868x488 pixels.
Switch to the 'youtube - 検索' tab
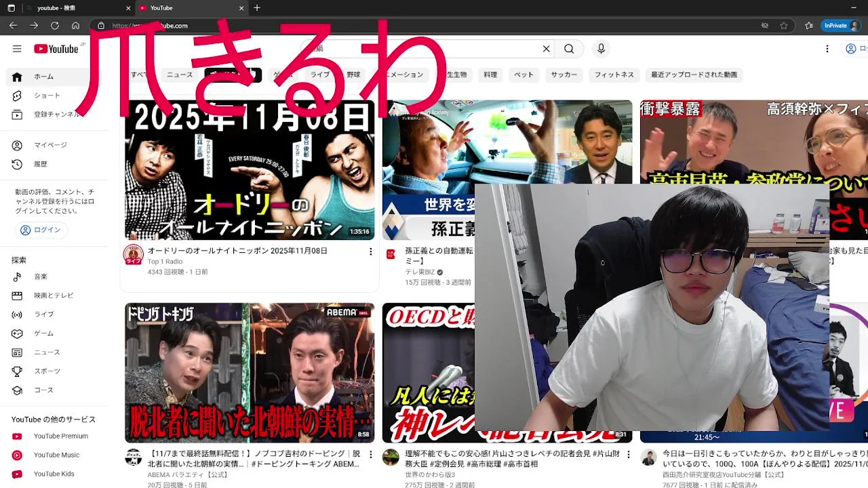coord(77,8)
